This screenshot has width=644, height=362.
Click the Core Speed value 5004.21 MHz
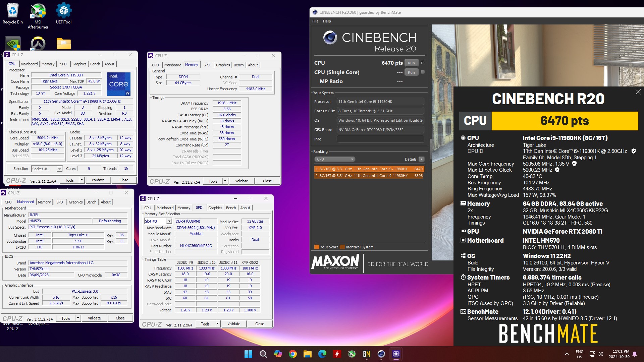(x=48, y=138)
